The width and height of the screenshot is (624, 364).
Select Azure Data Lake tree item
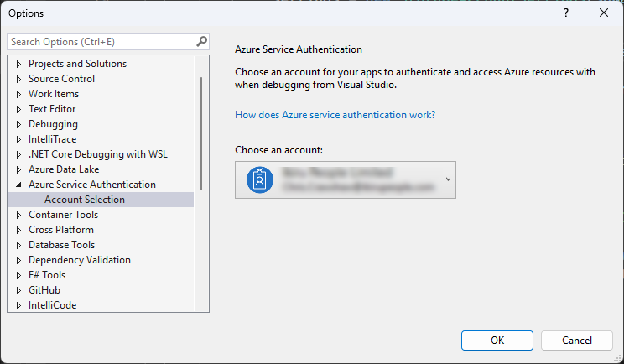[x=64, y=169]
